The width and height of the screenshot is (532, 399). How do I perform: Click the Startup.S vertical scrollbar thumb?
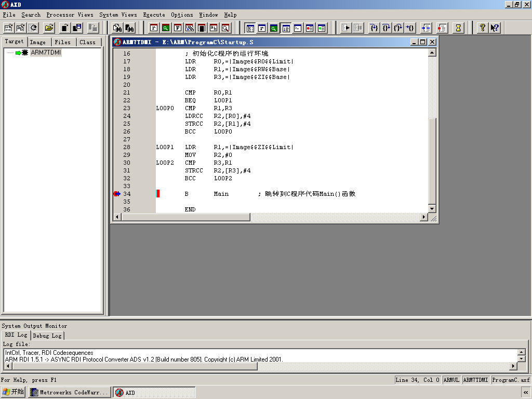click(x=432, y=161)
